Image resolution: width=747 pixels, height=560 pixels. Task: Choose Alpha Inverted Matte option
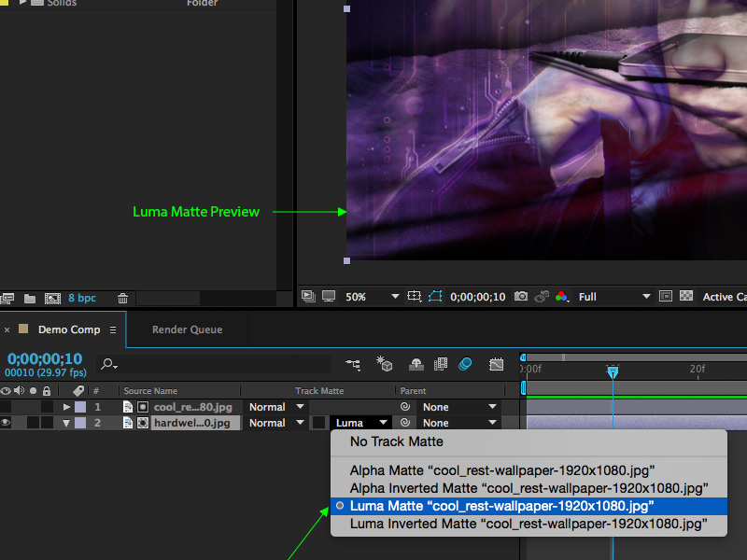529,488
